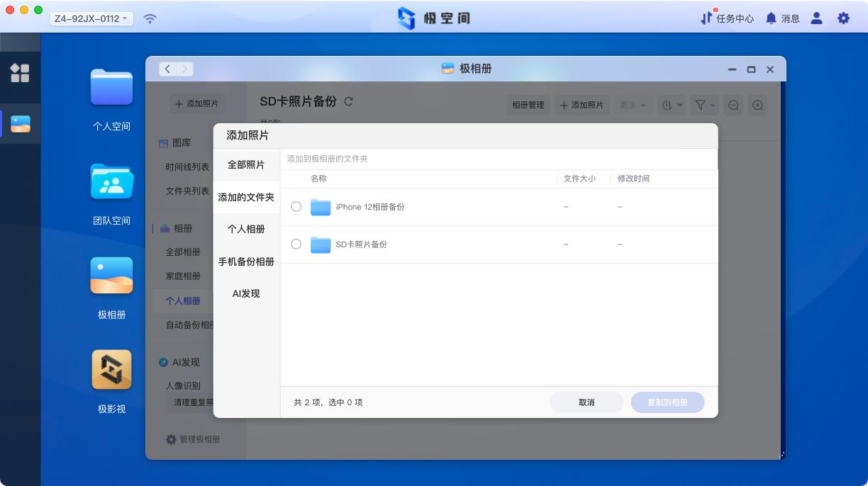Expand the Z4-92JX-0112 device dropdown
Screen dimensions: 868x486
pyautogui.click(x=91, y=18)
